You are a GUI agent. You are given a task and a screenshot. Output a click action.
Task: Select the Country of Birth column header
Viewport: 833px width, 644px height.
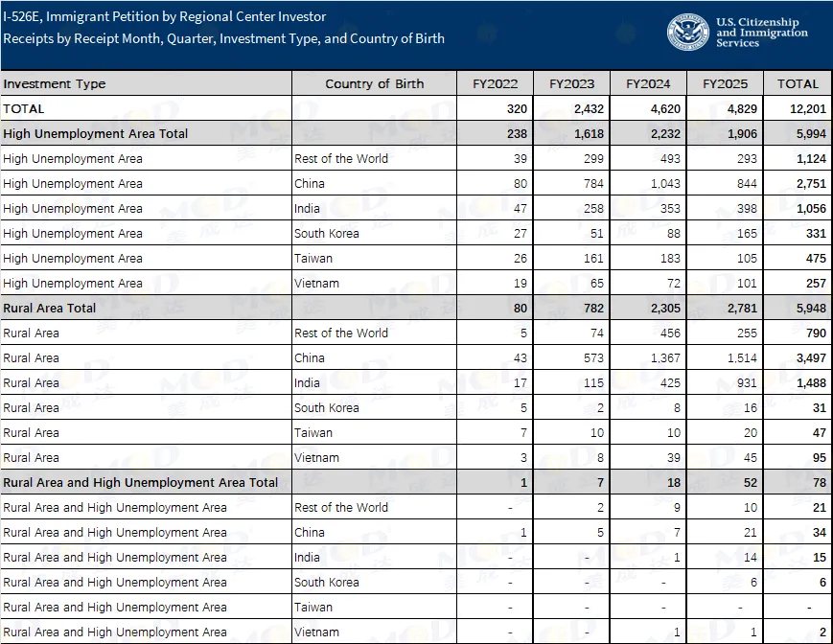tap(374, 83)
